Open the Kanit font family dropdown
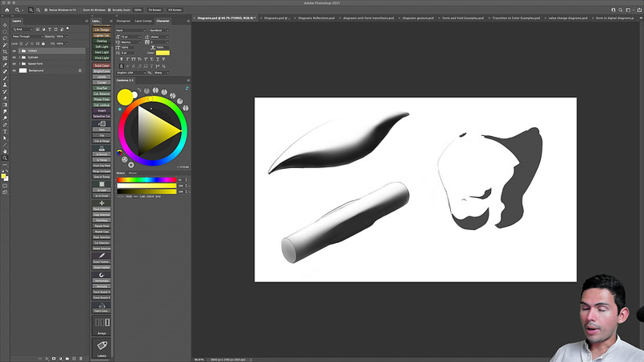 (x=130, y=31)
